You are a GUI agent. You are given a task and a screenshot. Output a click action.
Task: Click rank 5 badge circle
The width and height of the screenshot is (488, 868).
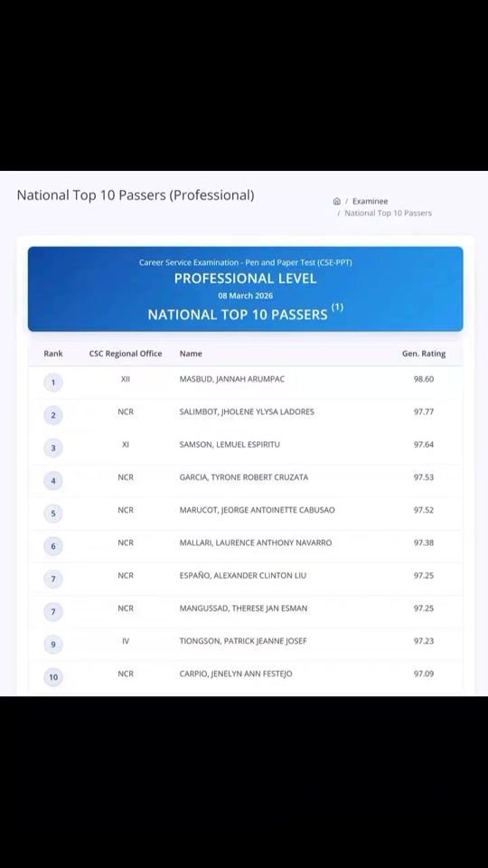click(53, 514)
